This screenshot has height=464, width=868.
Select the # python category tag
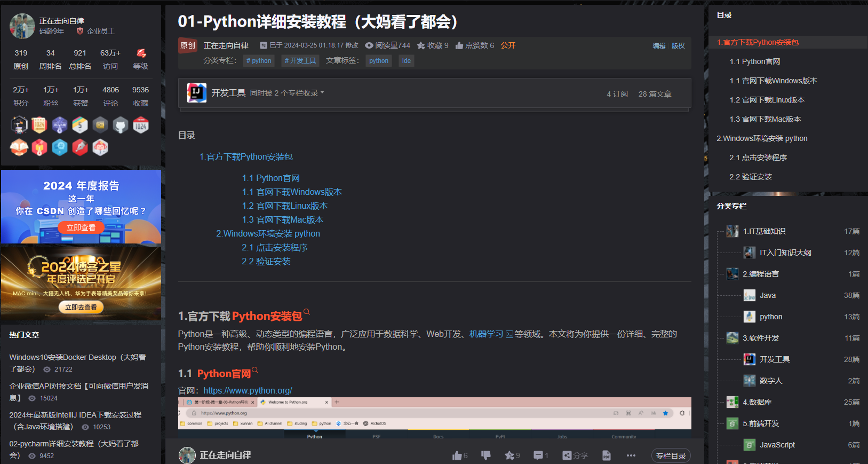click(x=259, y=61)
